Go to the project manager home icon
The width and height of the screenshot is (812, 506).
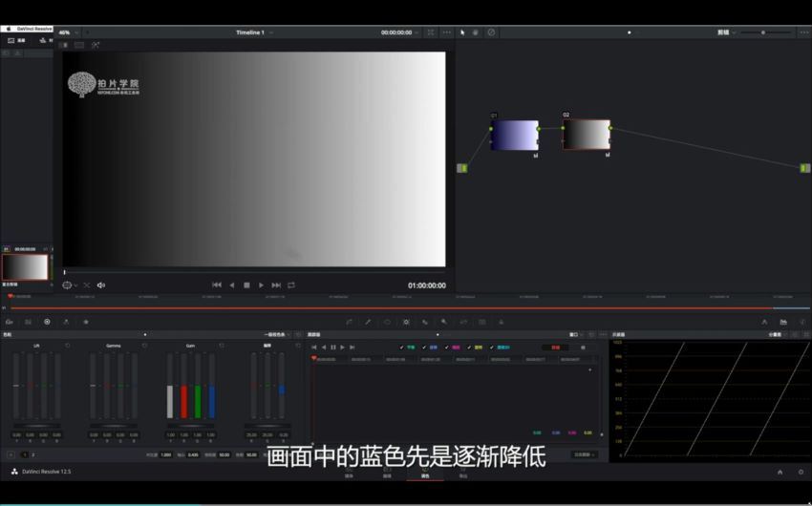tap(780, 472)
